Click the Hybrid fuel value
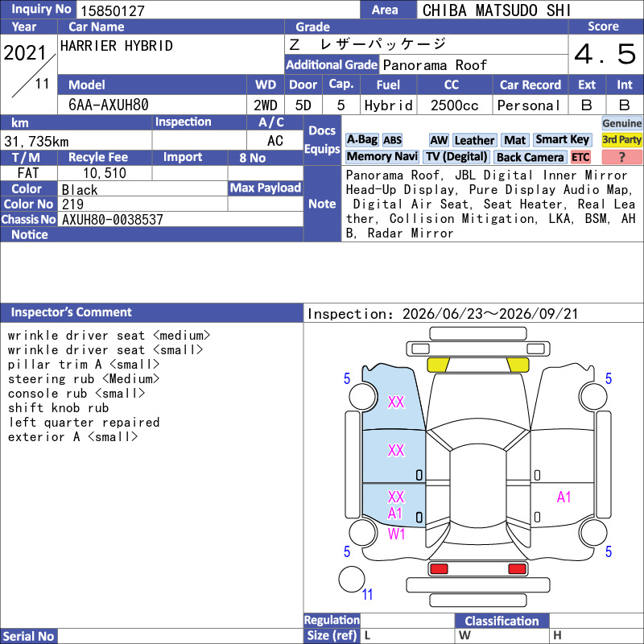The width and height of the screenshot is (644, 644). coord(389,105)
